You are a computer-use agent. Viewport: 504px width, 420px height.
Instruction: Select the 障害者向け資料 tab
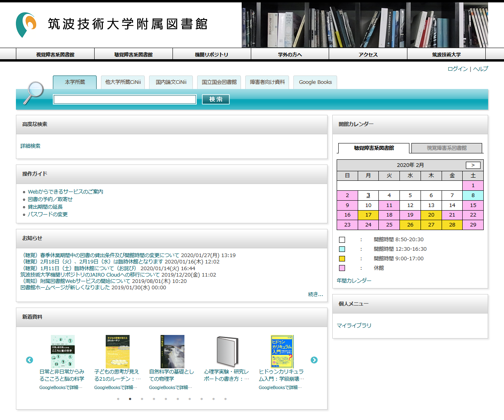(267, 82)
